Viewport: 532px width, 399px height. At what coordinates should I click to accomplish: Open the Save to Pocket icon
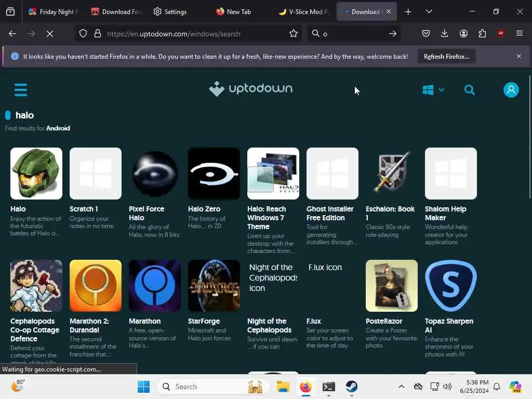pos(426,33)
